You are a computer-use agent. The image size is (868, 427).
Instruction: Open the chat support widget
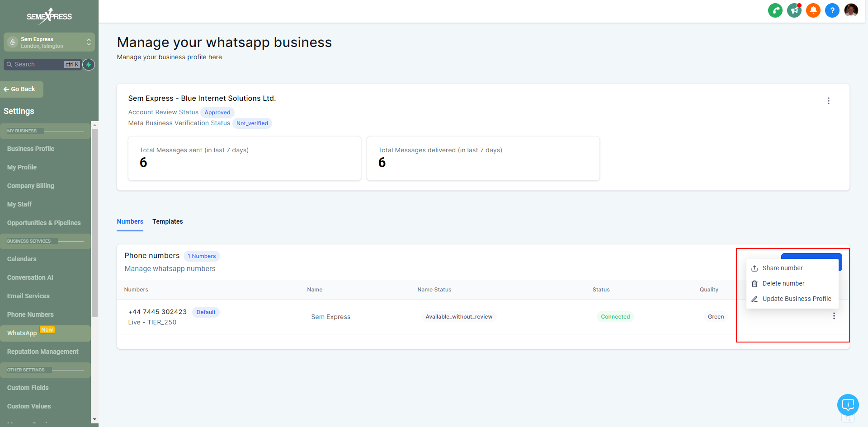coord(848,405)
